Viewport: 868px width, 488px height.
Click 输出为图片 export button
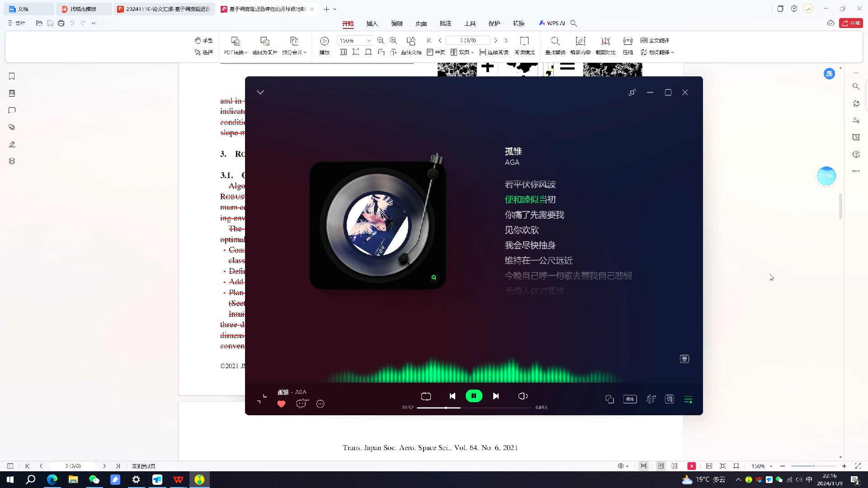coord(265,46)
